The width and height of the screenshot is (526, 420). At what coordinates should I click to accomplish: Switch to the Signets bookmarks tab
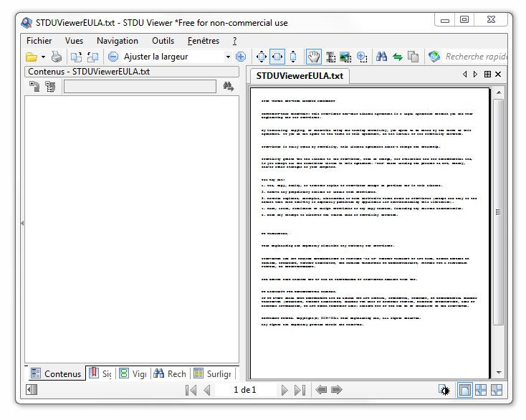pos(100,373)
